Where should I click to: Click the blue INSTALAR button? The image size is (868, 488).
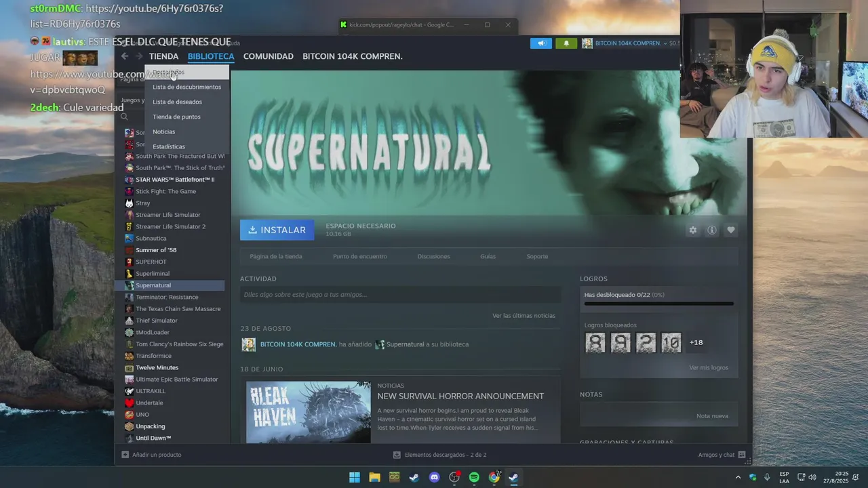(x=277, y=230)
